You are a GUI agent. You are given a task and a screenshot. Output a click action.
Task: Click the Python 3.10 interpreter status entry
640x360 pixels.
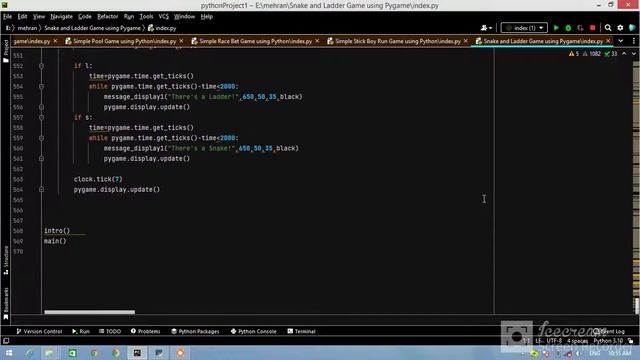pos(608,341)
